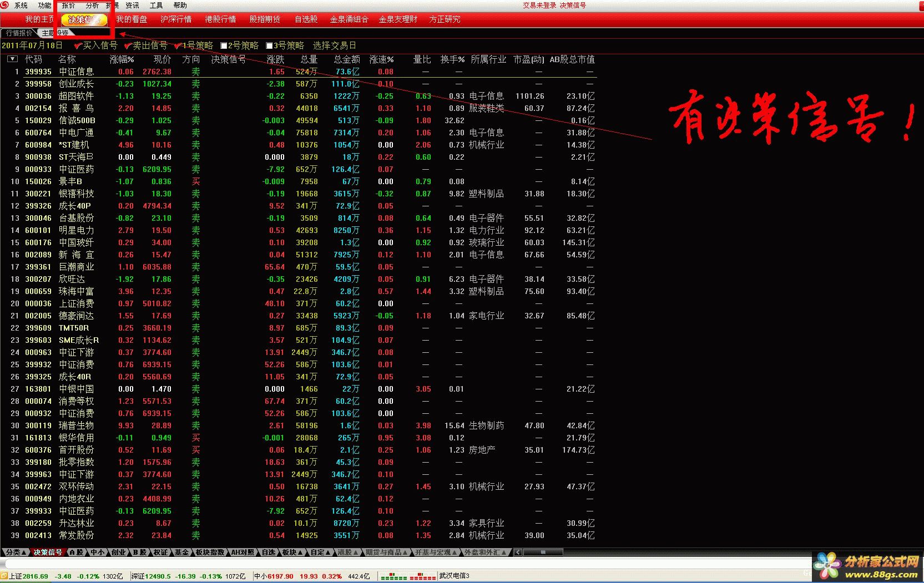
Task: Expand the 外盘和外汇▲ bottom tab menu
Action: (486, 552)
